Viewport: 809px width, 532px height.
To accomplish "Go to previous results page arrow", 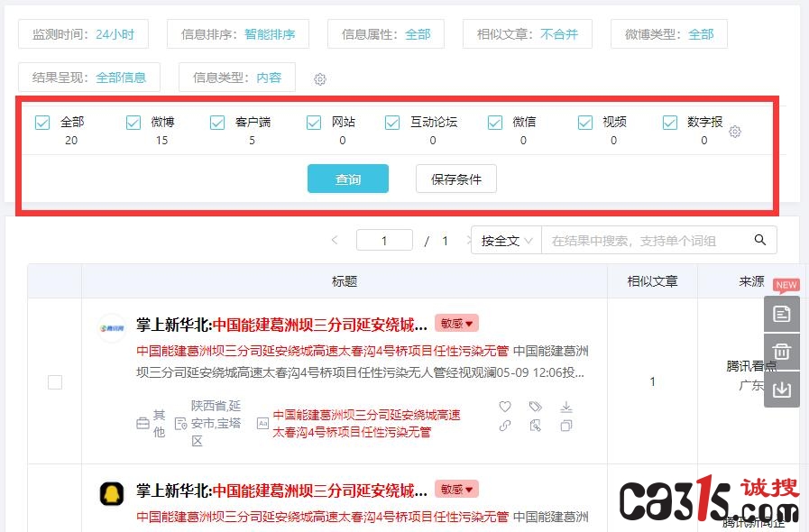I will coord(335,240).
